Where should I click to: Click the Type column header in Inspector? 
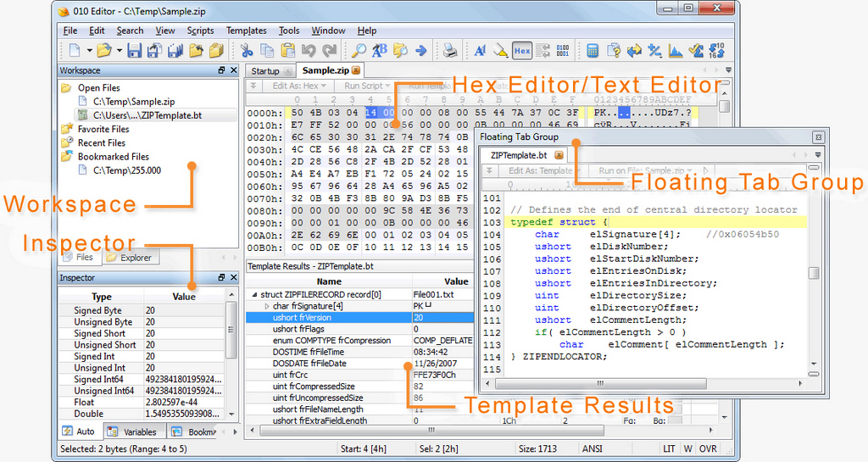pyautogui.click(x=102, y=297)
